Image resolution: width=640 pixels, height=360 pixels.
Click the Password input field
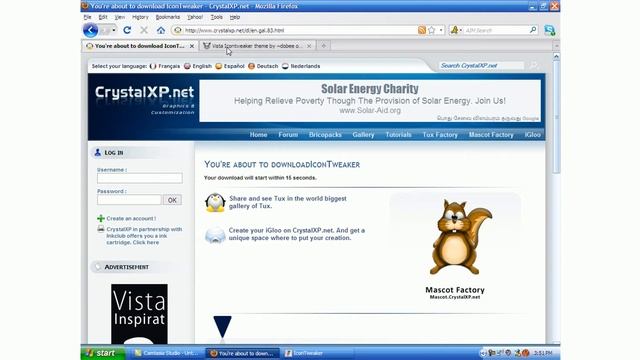click(129, 200)
